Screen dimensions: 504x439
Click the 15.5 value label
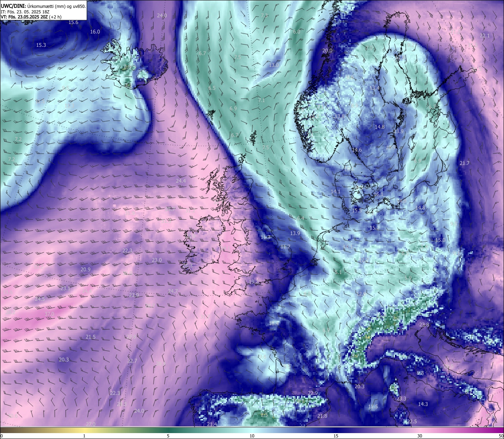(356, 211)
